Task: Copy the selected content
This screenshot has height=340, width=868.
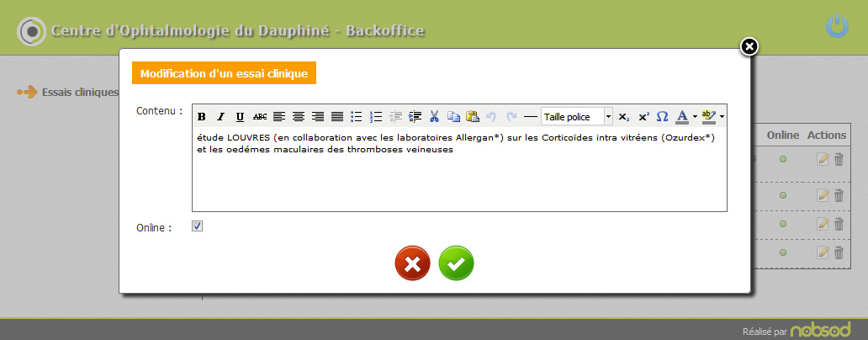Action: pos(453,117)
